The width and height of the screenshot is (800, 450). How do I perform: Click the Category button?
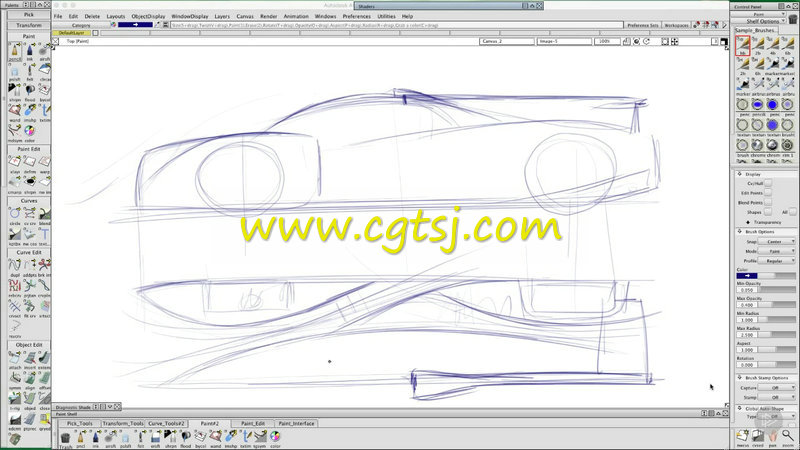coord(81,25)
